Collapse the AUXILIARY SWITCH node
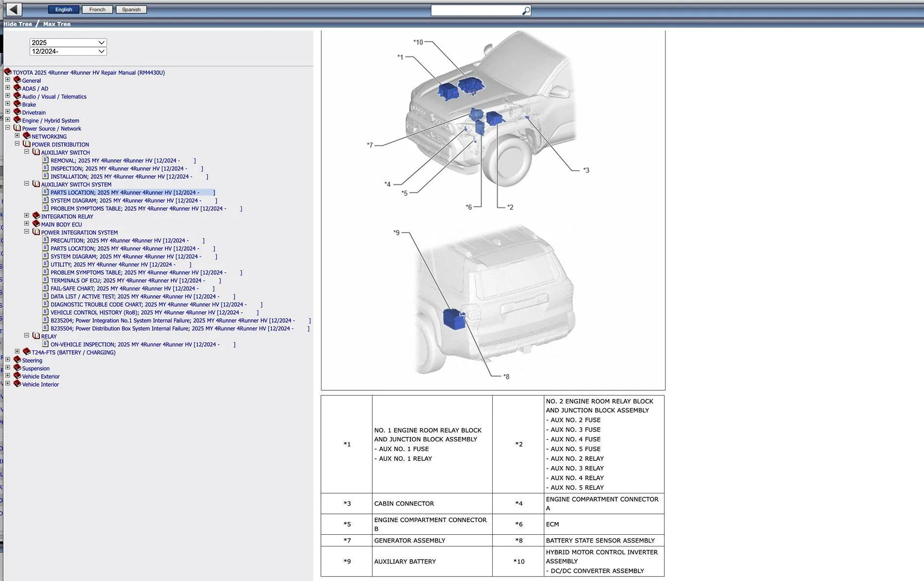The width and height of the screenshot is (924, 581). 27,152
